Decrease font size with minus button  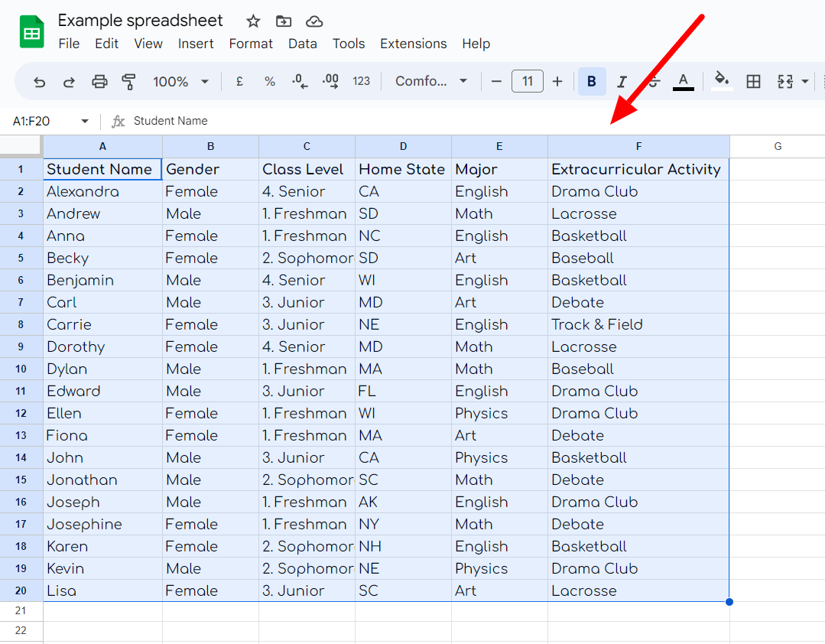[496, 82]
